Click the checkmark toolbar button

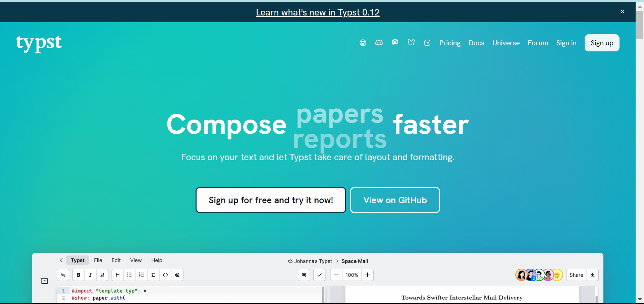pos(319,275)
